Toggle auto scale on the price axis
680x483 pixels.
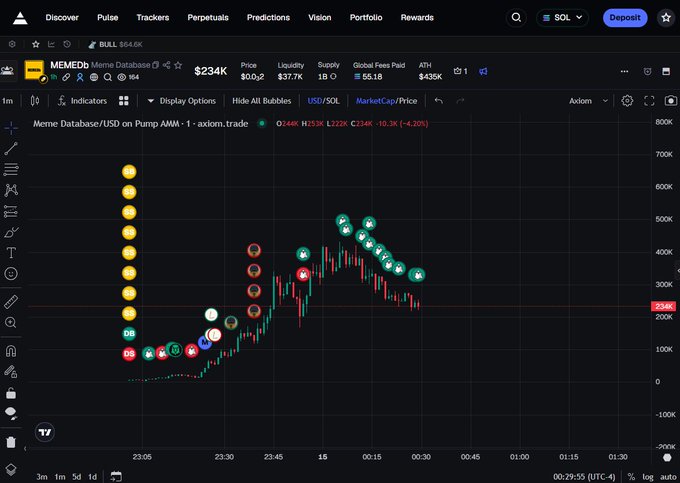(668, 476)
